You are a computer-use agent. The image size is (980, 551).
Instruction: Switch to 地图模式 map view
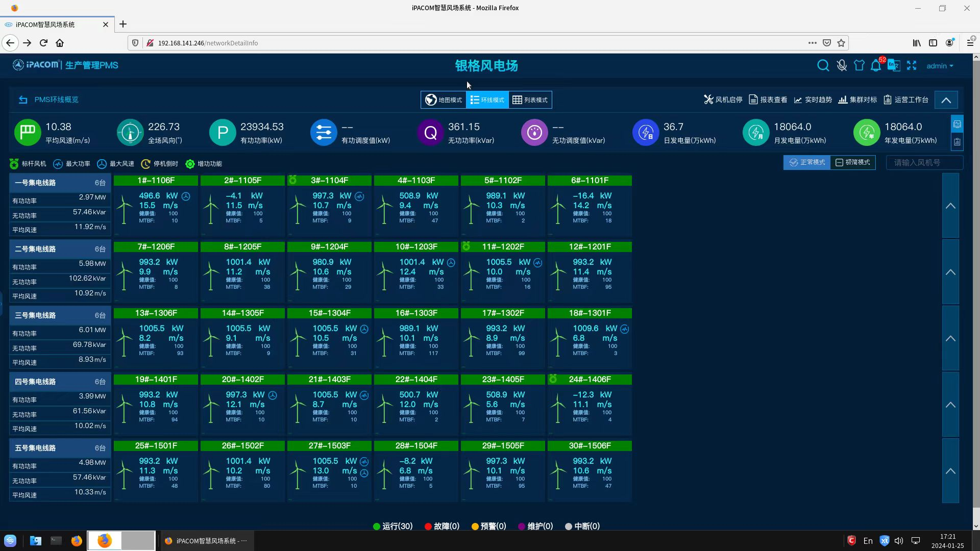click(x=444, y=99)
